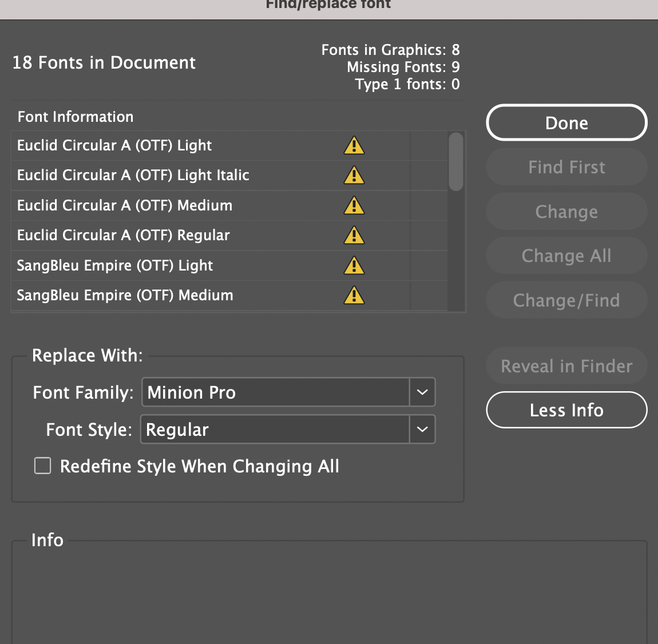
Task: Click the Font Family chevron arrow
Action: (423, 392)
